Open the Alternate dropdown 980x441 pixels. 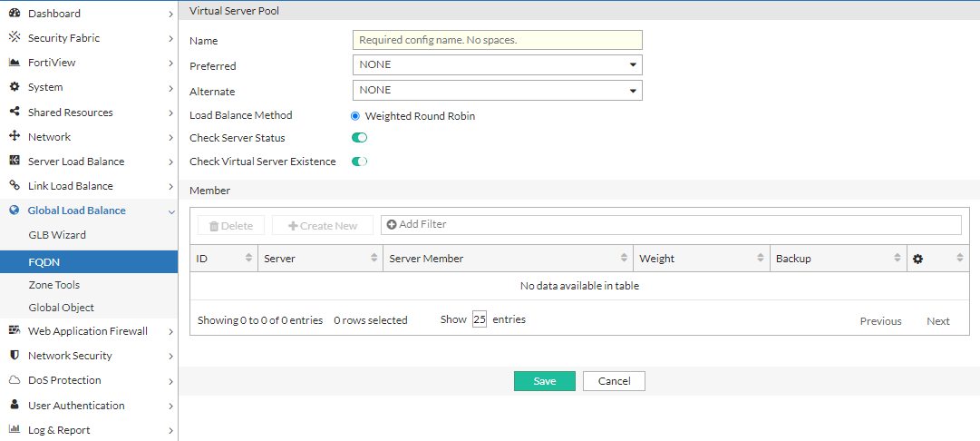[x=497, y=90]
